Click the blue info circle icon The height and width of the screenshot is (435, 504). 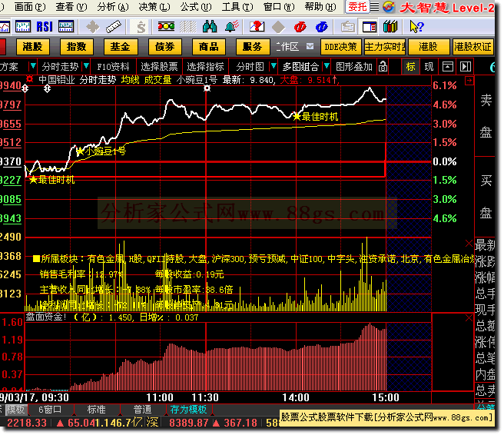point(321,27)
